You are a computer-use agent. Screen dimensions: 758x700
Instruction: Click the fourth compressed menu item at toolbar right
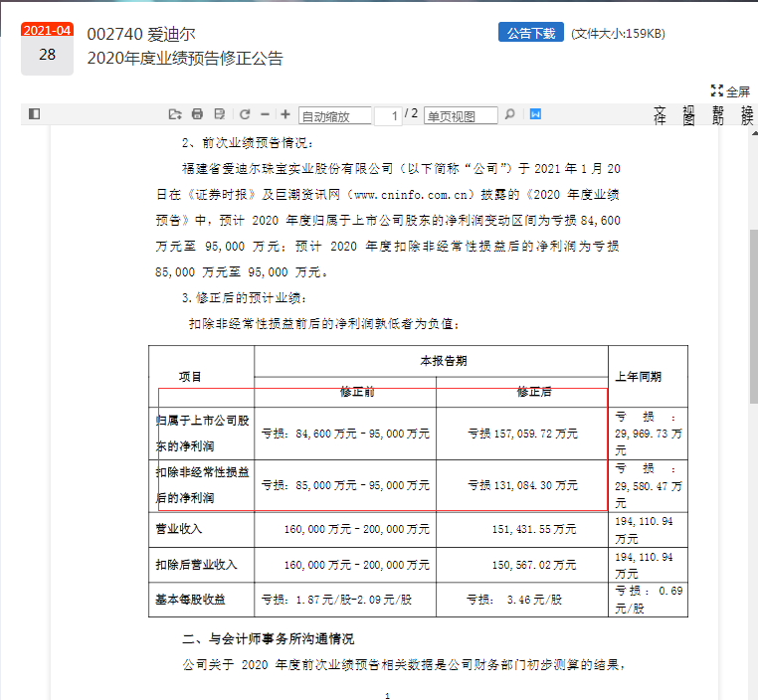click(x=747, y=116)
